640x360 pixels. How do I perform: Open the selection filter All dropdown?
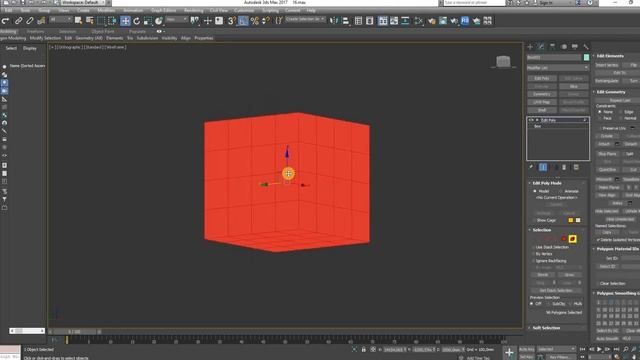(x=60, y=20)
